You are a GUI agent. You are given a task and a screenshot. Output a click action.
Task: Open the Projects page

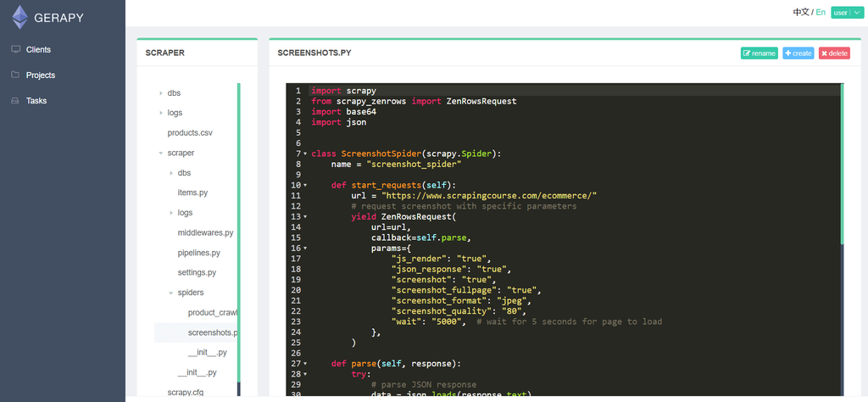tap(41, 75)
